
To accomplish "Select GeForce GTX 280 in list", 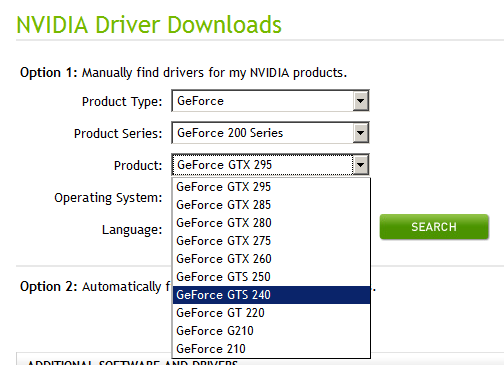I will click(271, 223).
